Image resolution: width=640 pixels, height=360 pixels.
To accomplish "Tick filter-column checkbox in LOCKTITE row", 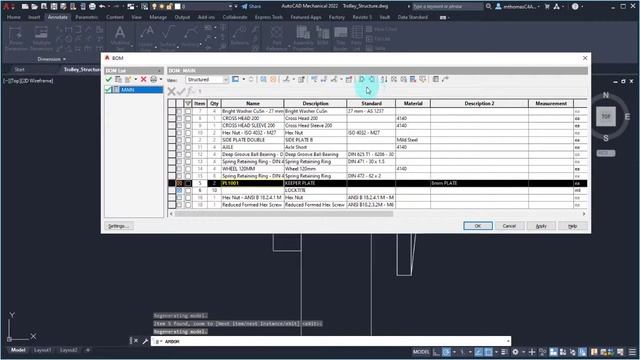I will point(188,190).
